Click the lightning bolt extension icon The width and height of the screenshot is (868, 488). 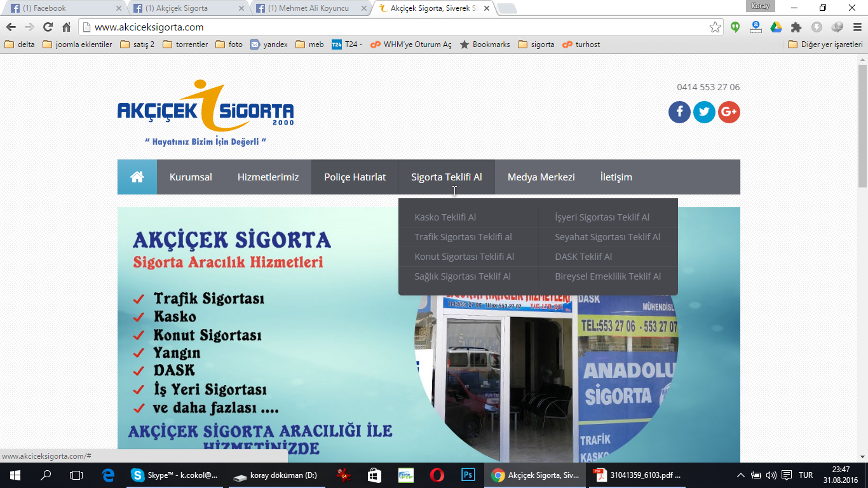tap(817, 27)
